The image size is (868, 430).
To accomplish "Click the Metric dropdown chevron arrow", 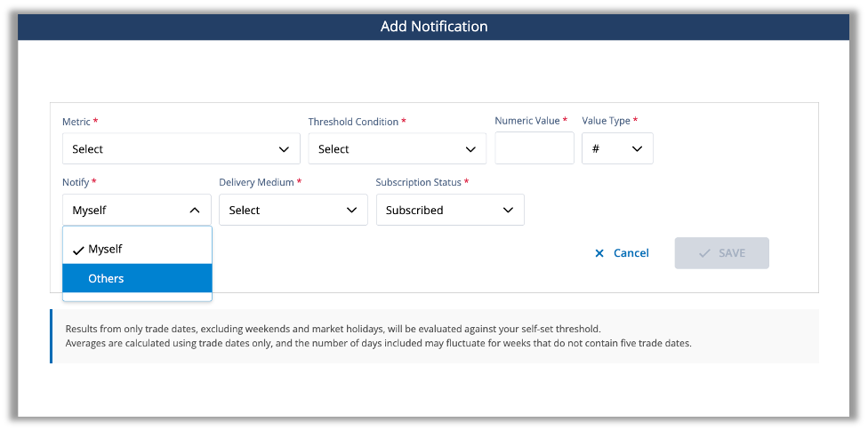I will click(284, 149).
